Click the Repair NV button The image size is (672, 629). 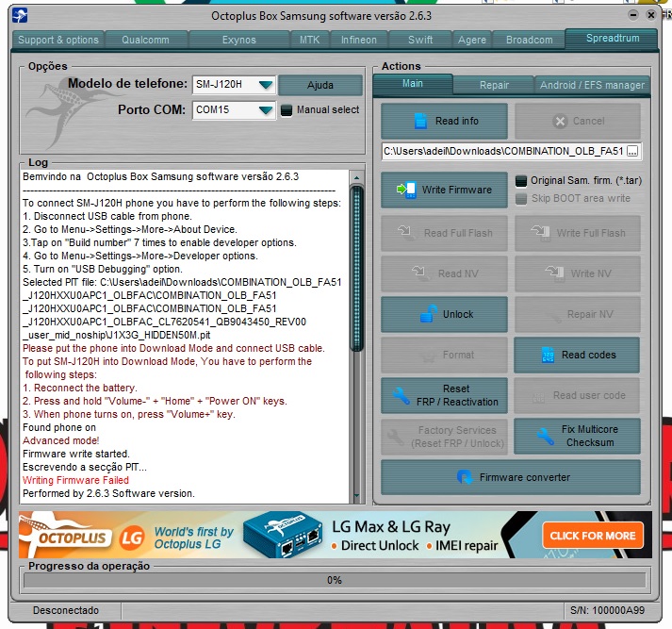pyautogui.click(x=578, y=314)
